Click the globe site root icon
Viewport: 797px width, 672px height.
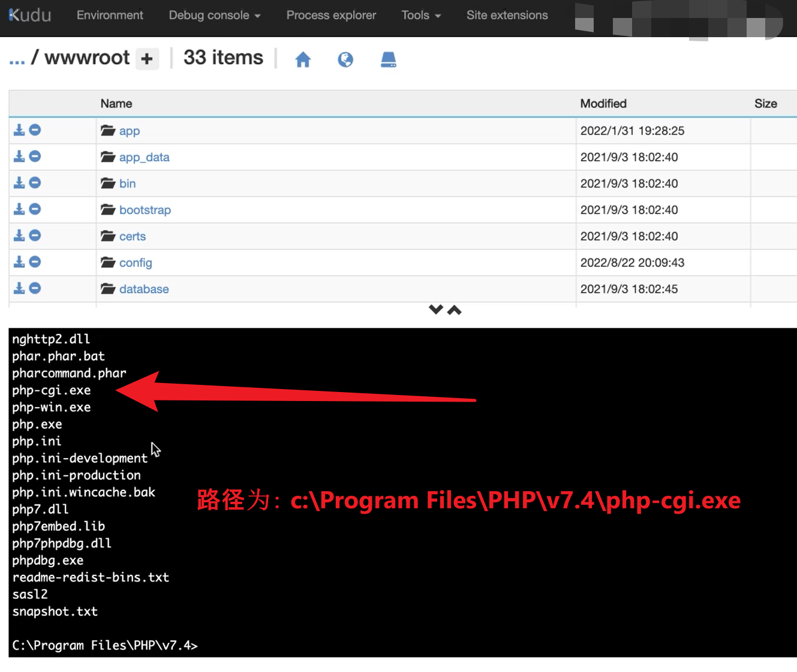345,59
